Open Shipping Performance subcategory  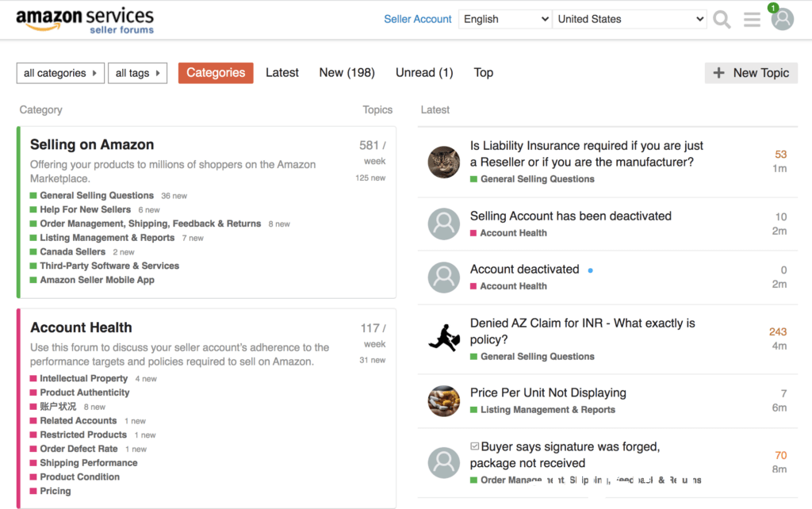[89, 462]
